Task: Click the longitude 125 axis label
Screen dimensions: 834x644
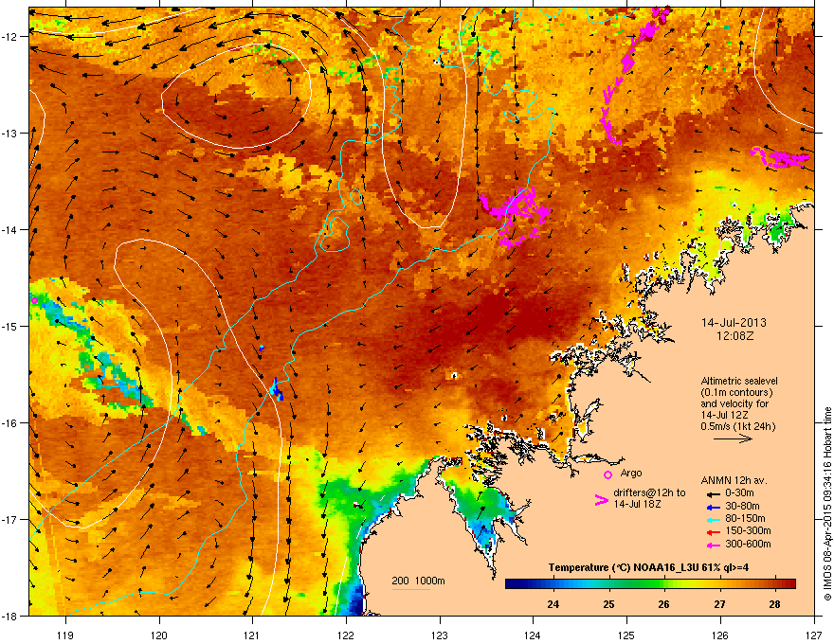Action: (x=626, y=635)
